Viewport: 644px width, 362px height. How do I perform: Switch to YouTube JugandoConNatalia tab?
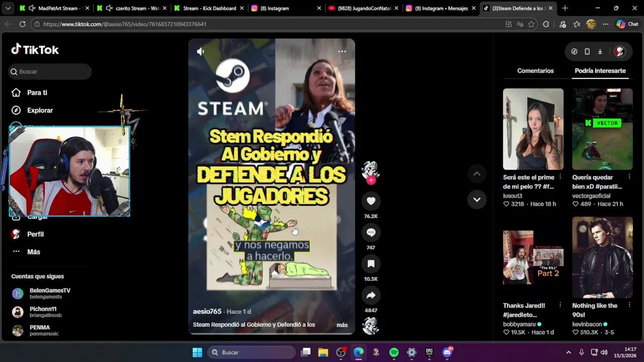point(363,8)
